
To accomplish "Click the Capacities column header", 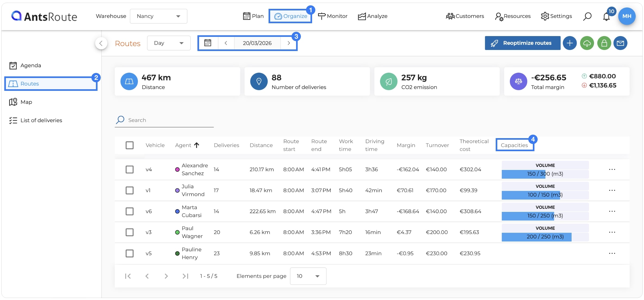I will click(x=514, y=145).
